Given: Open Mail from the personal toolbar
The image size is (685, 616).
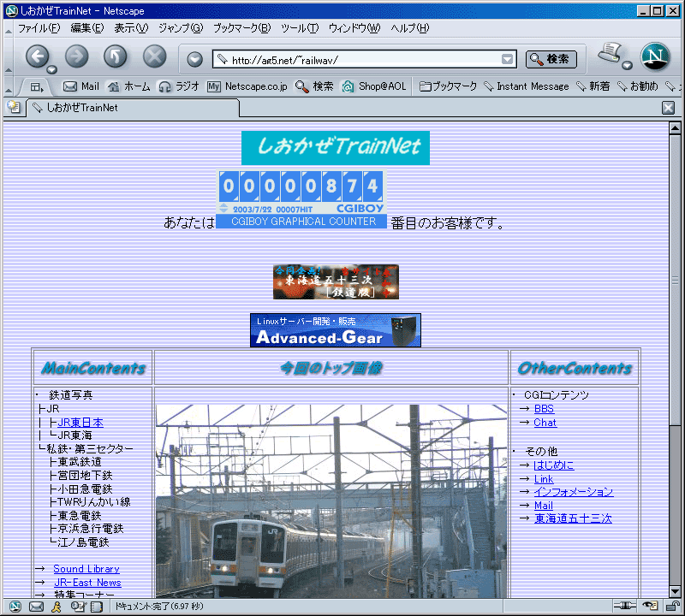Looking at the screenshot, I should (81, 86).
